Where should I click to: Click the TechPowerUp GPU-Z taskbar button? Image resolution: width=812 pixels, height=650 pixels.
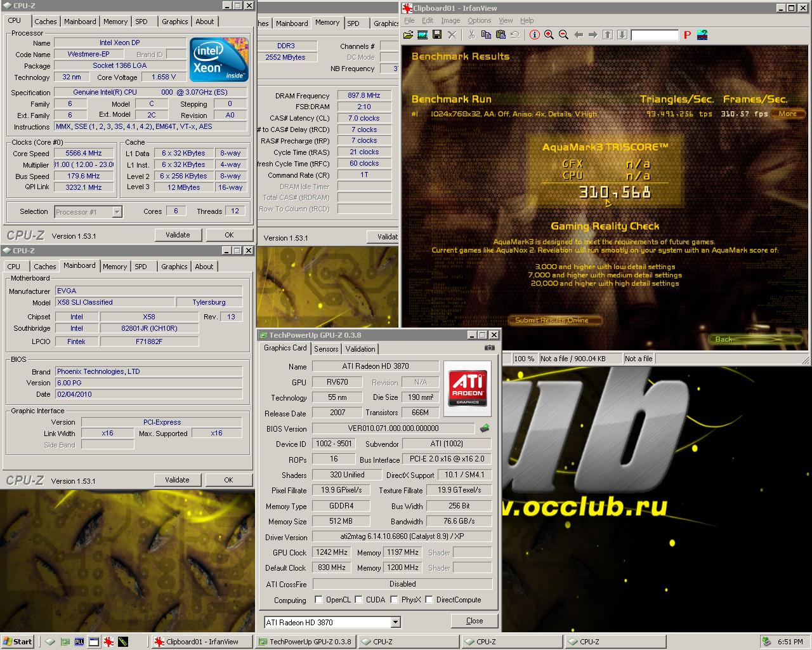coord(305,642)
